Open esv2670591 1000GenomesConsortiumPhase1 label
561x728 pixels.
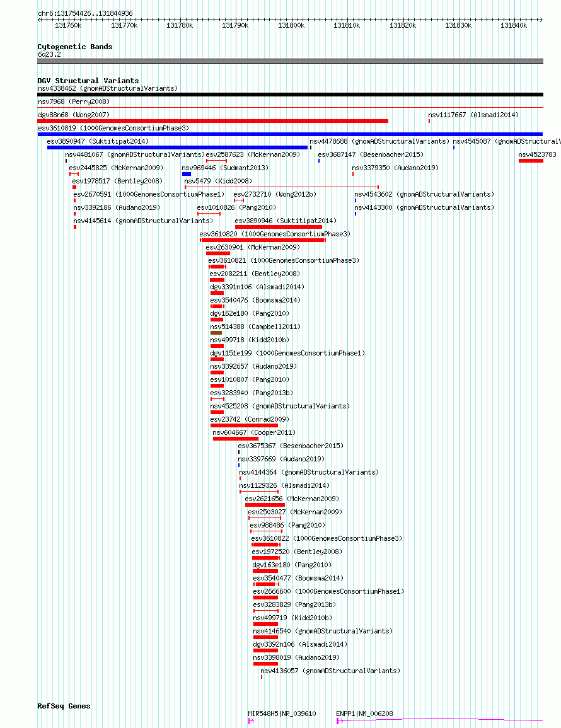click(x=149, y=195)
